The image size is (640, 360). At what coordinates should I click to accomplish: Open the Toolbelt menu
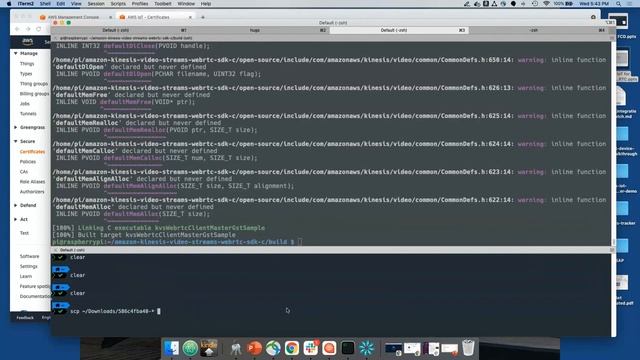162,4
